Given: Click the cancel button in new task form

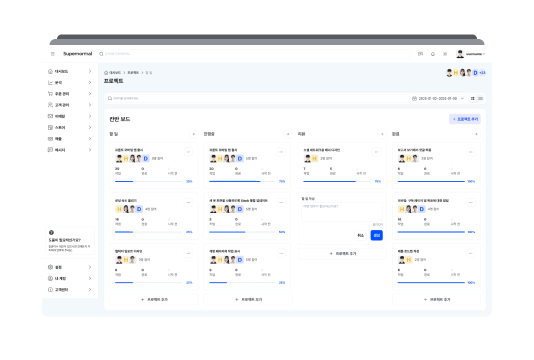Looking at the screenshot, I should (x=361, y=235).
